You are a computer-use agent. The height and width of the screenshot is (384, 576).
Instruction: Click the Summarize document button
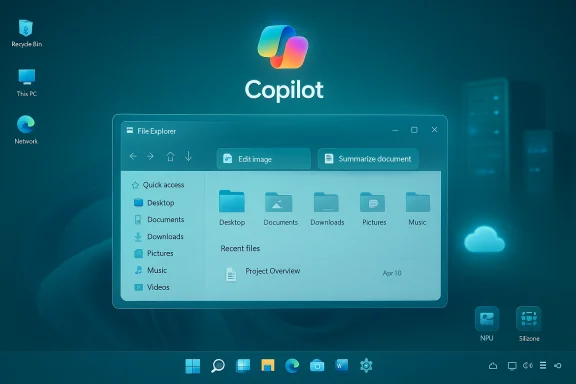tap(368, 159)
